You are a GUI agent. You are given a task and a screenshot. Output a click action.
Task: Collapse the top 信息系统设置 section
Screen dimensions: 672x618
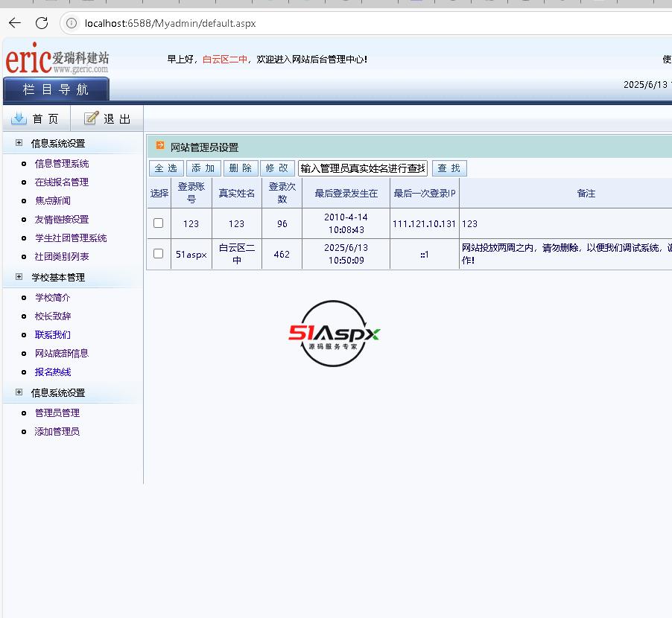pos(19,143)
